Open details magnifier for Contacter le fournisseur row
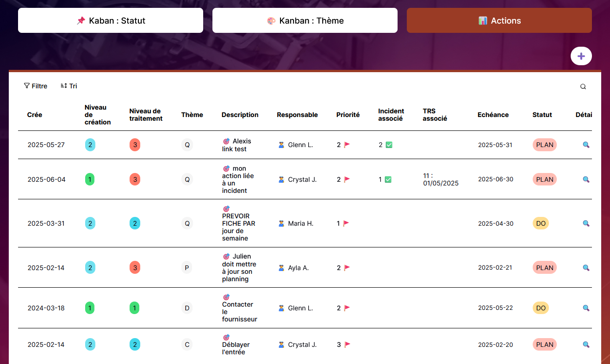The width and height of the screenshot is (610, 364). click(586, 308)
